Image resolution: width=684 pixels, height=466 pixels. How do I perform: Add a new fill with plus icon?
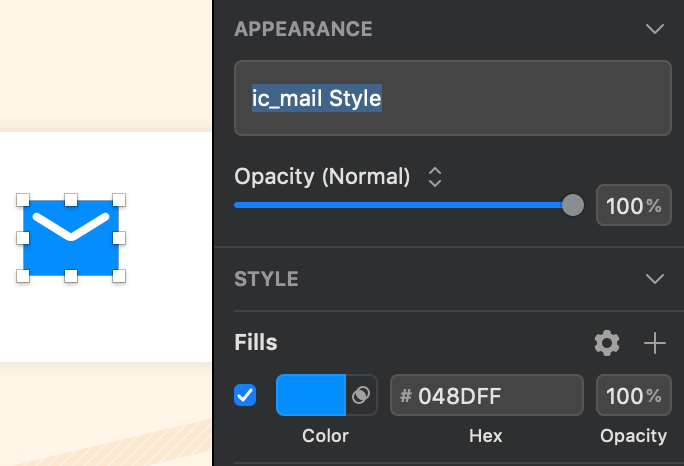click(654, 344)
